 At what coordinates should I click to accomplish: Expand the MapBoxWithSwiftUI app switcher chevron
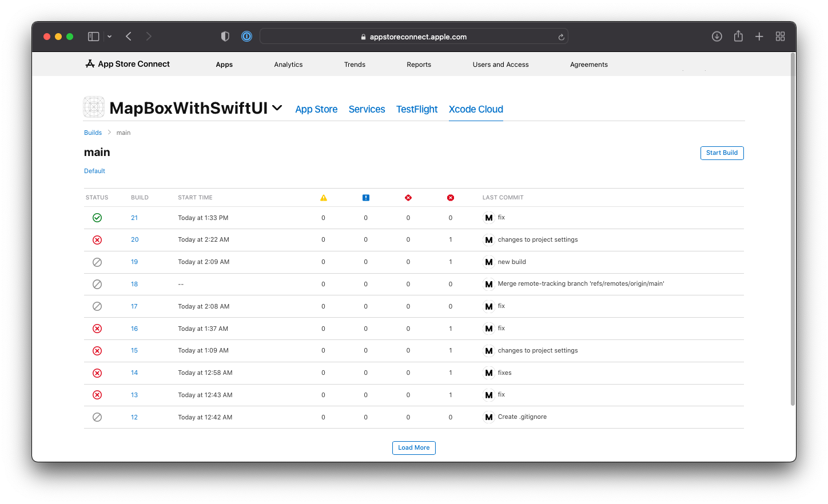pos(277,107)
